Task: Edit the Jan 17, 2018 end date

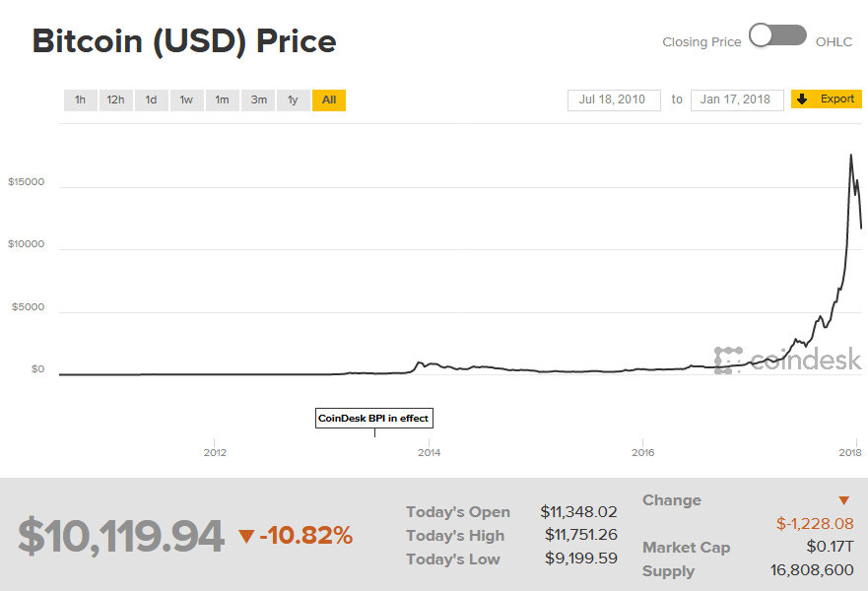Action: pos(737,99)
